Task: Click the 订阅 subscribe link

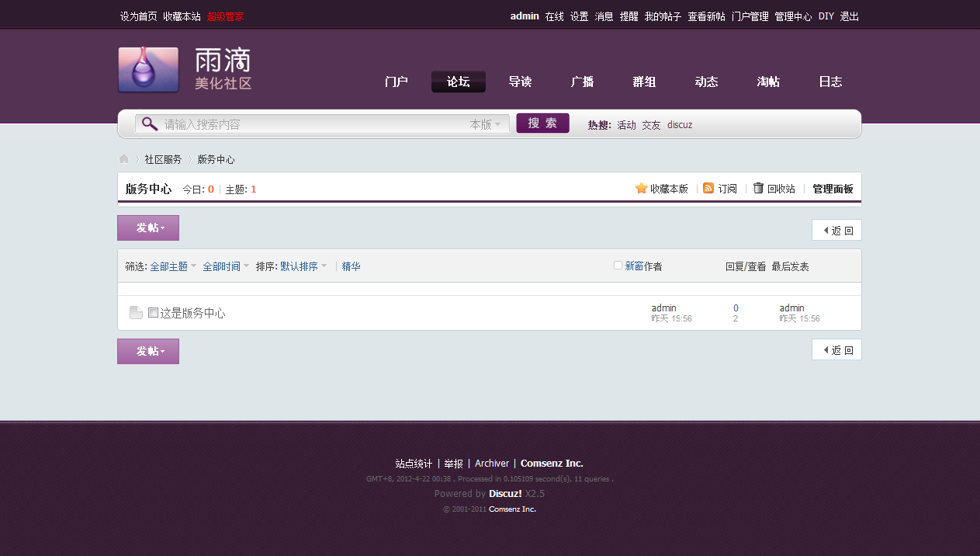Action: coord(728,189)
